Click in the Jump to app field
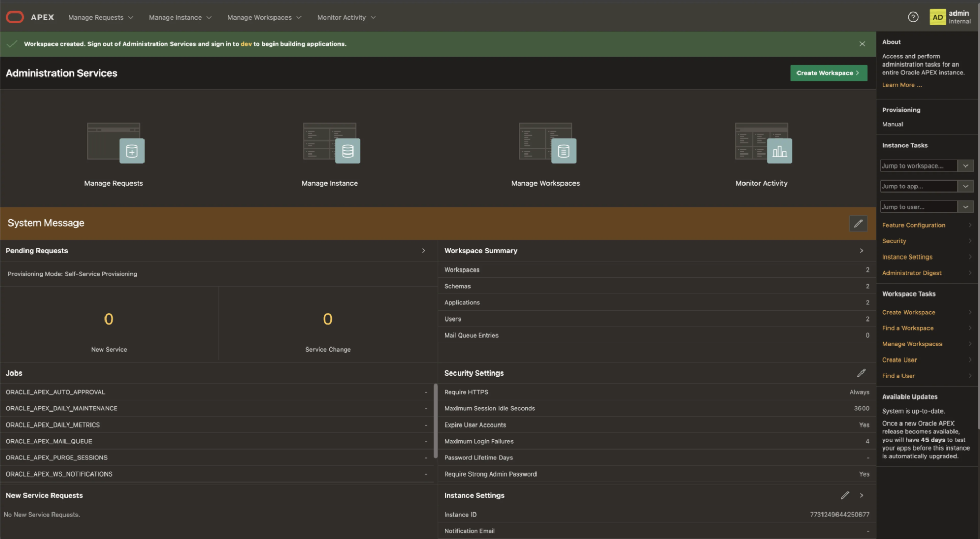 point(919,186)
